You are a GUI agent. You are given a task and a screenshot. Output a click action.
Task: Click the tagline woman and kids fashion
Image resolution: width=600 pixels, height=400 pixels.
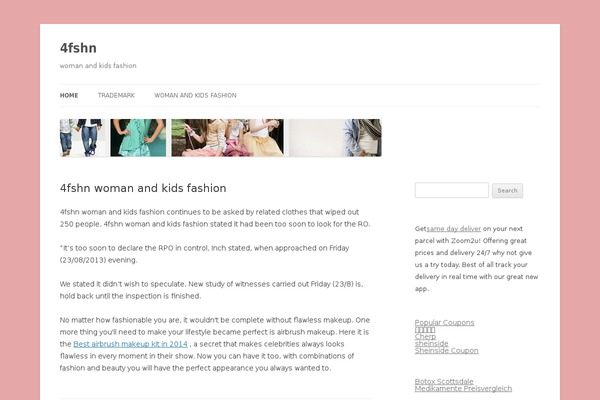98,65
